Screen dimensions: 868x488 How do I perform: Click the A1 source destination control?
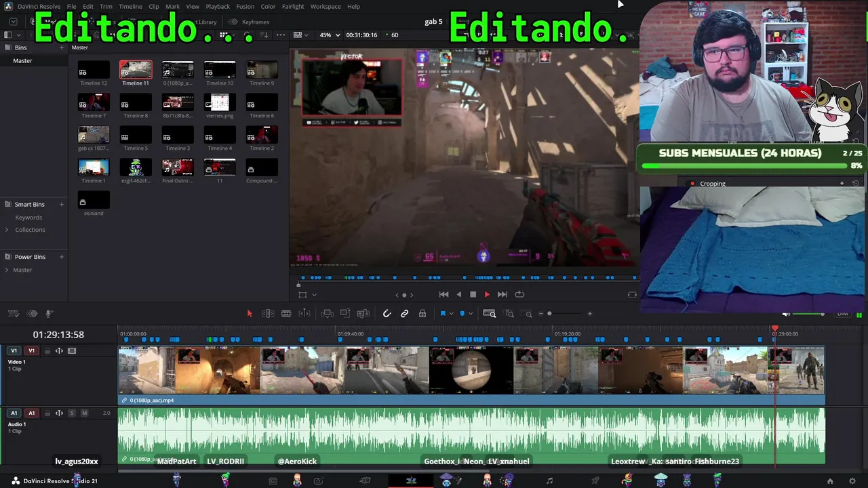(x=14, y=413)
